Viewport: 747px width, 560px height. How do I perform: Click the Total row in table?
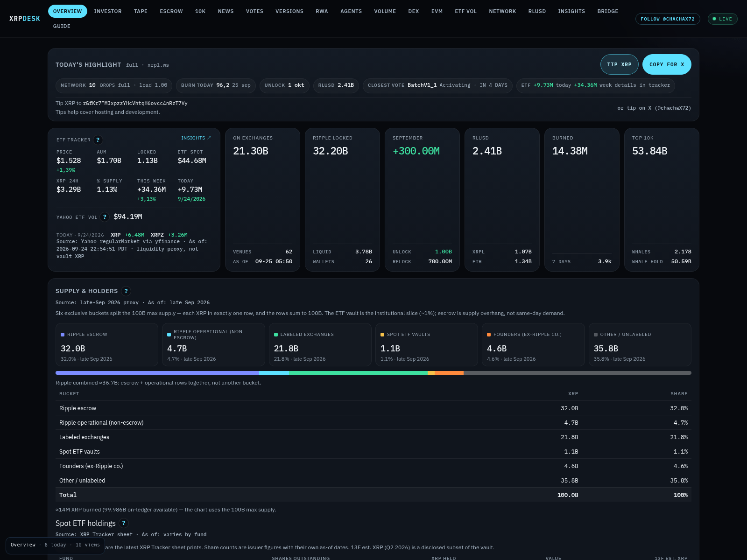[x=373, y=495]
